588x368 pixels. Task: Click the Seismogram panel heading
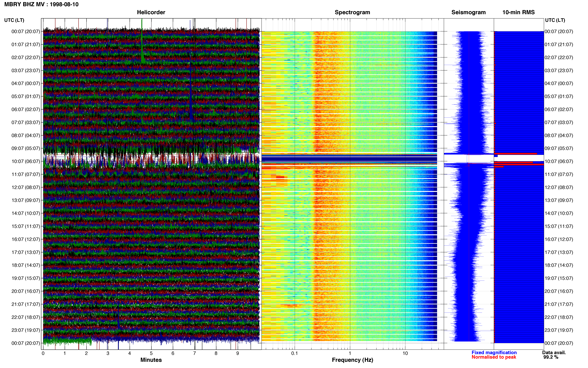469,12
